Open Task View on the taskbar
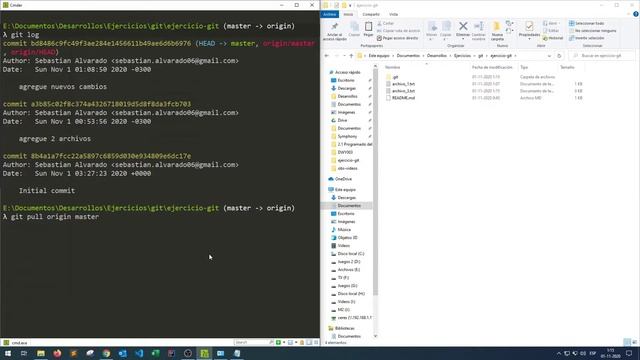Image resolution: width=640 pixels, height=360 pixels. click(x=24, y=353)
